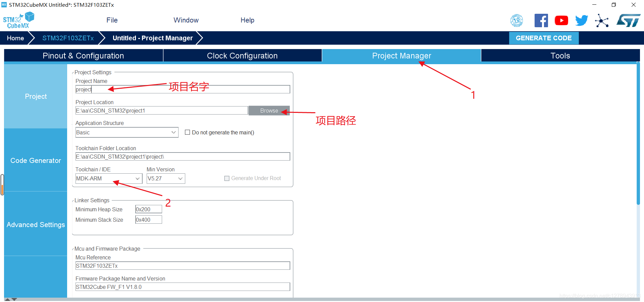Click the app icon in the title bar
The height and width of the screenshot is (302, 644).
[4, 5]
